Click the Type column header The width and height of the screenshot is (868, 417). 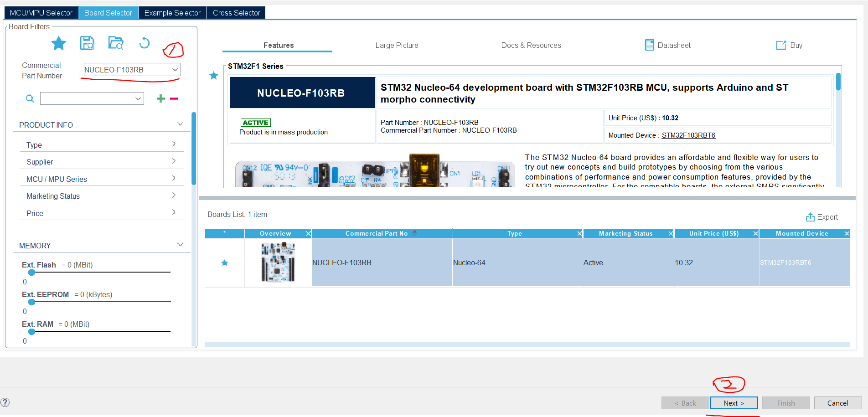click(515, 233)
